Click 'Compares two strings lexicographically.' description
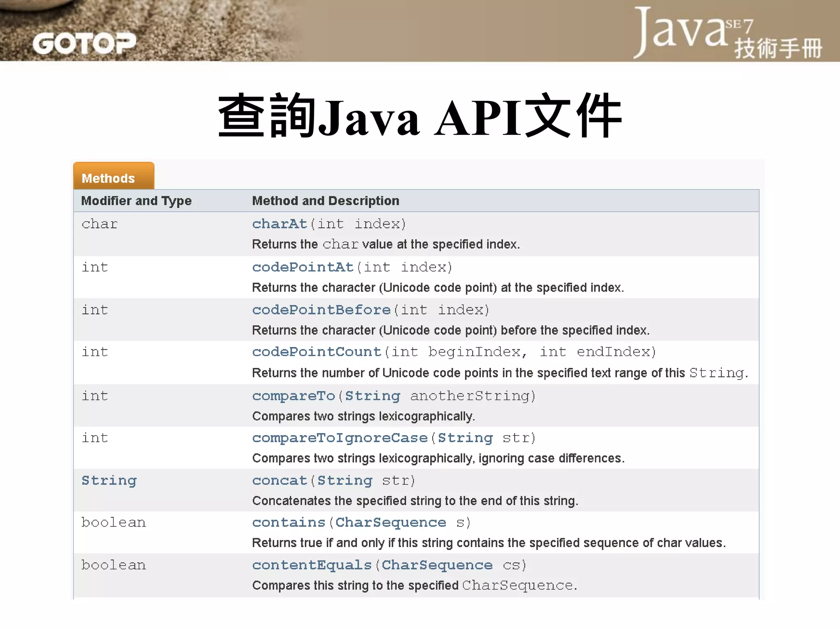 (363, 416)
